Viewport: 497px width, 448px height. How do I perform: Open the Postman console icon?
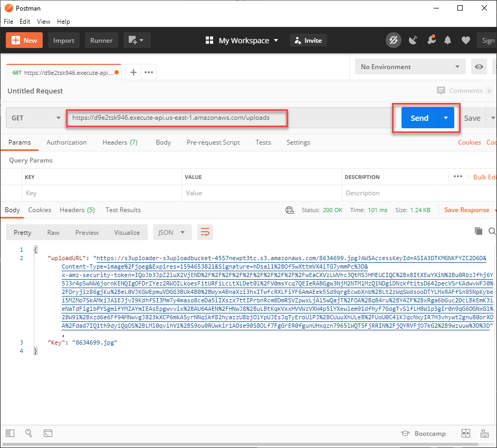pos(48,433)
